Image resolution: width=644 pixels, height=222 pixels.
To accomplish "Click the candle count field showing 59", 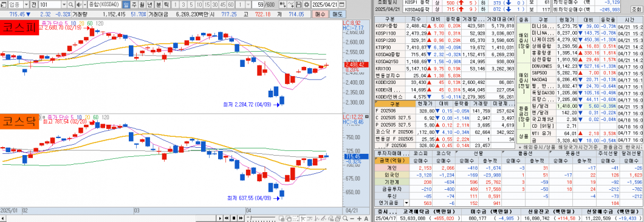I will 259,4.
